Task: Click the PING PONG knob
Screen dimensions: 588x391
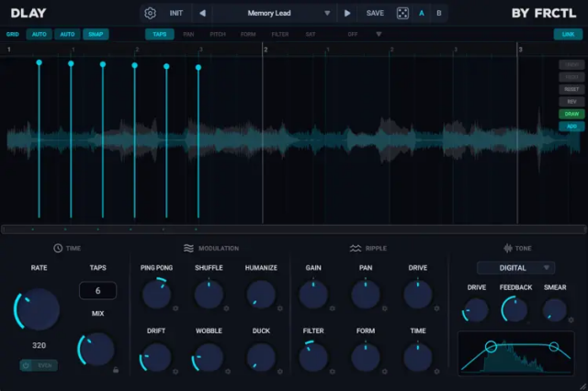Action: (x=157, y=294)
